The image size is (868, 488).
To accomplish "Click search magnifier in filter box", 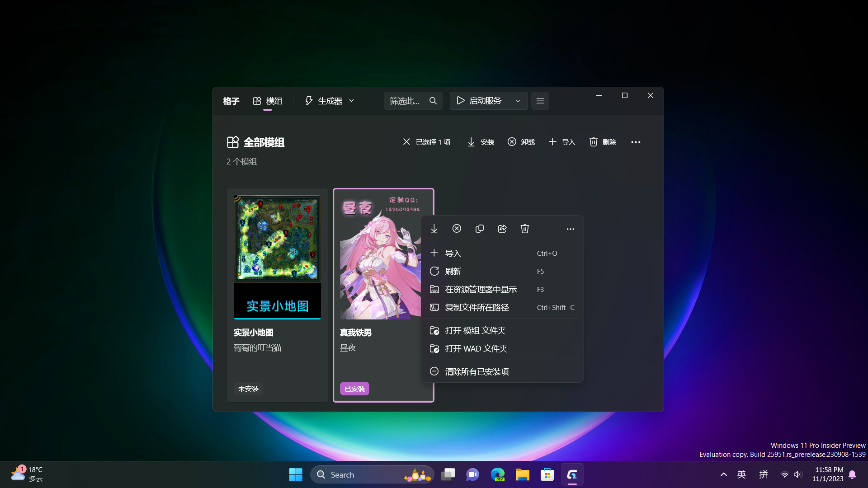I will click(433, 101).
